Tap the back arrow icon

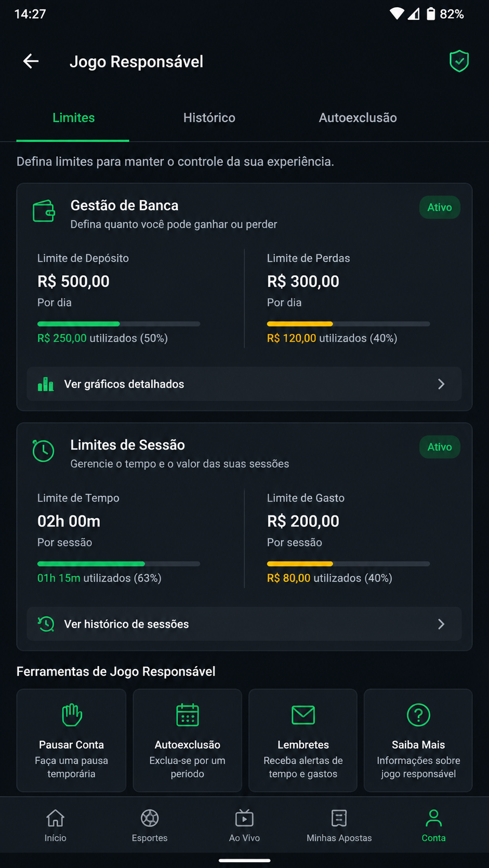31,61
